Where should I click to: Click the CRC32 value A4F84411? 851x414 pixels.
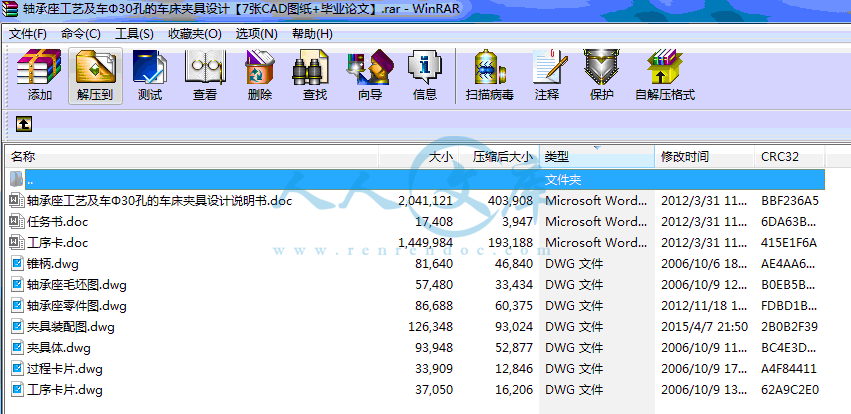pos(790,369)
